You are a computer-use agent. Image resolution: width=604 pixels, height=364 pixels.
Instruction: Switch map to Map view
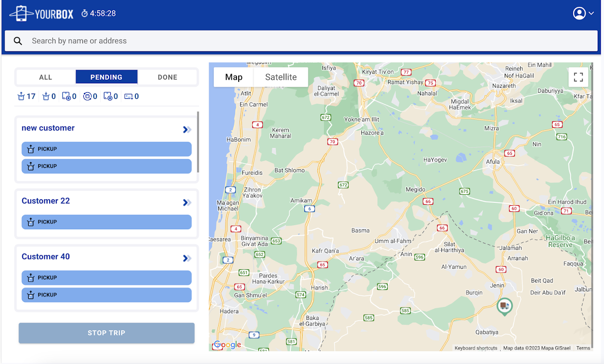(x=234, y=77)
